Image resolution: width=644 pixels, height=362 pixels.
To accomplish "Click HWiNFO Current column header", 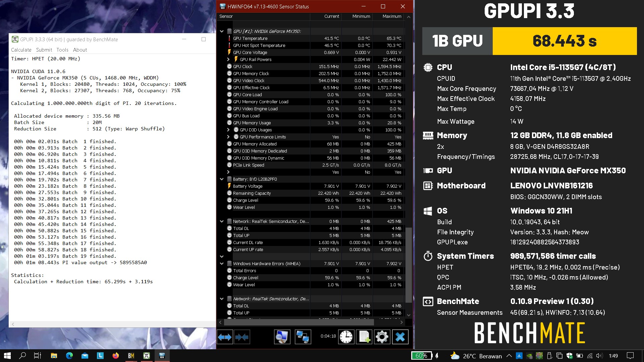I will pyautogui.click(x=326, y=16).
